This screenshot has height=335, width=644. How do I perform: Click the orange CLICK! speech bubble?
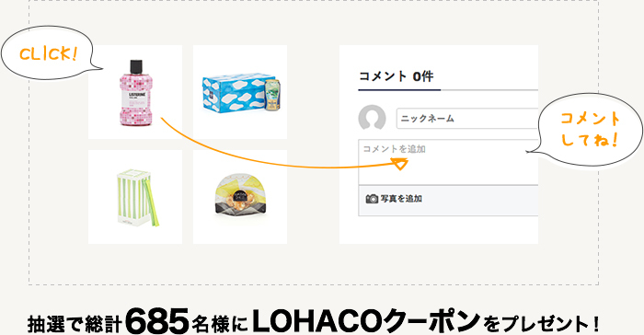49,53
